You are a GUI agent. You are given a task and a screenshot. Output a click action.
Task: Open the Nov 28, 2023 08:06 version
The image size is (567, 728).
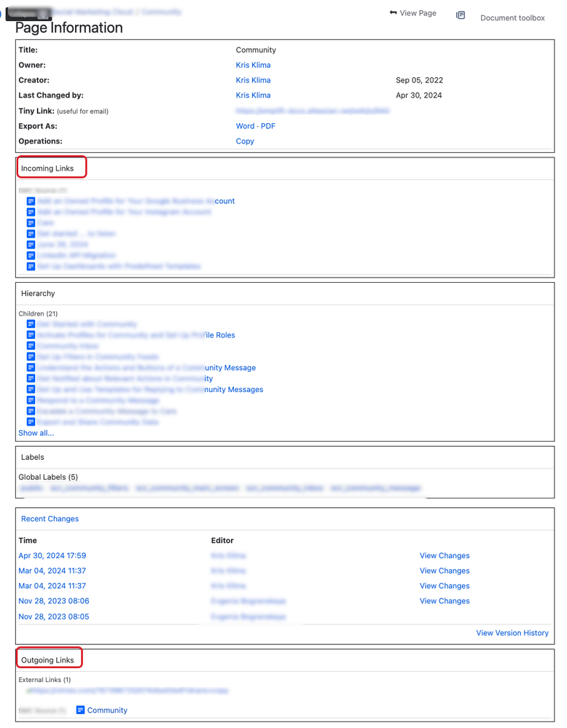(54, 600)
